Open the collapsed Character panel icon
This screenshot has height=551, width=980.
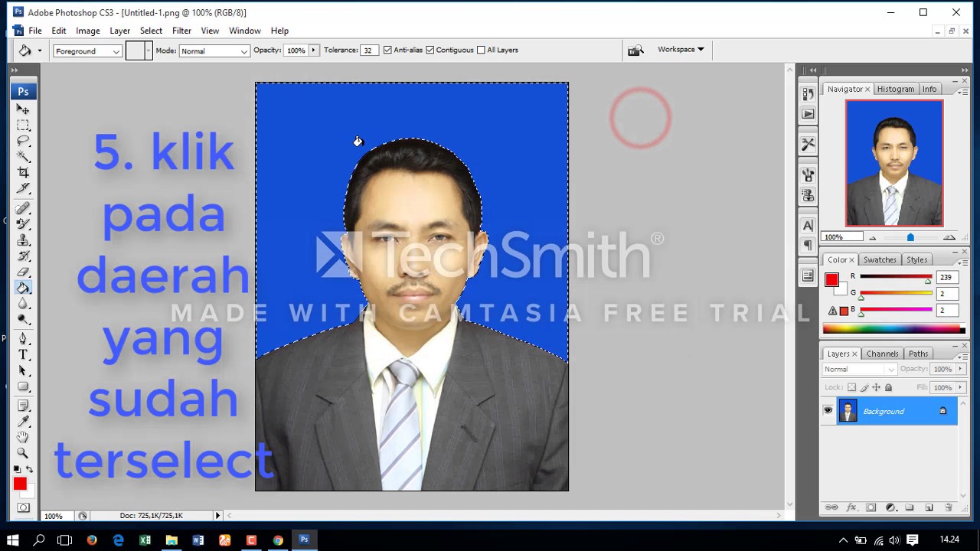pyautogui.click(x=808, y=226)
